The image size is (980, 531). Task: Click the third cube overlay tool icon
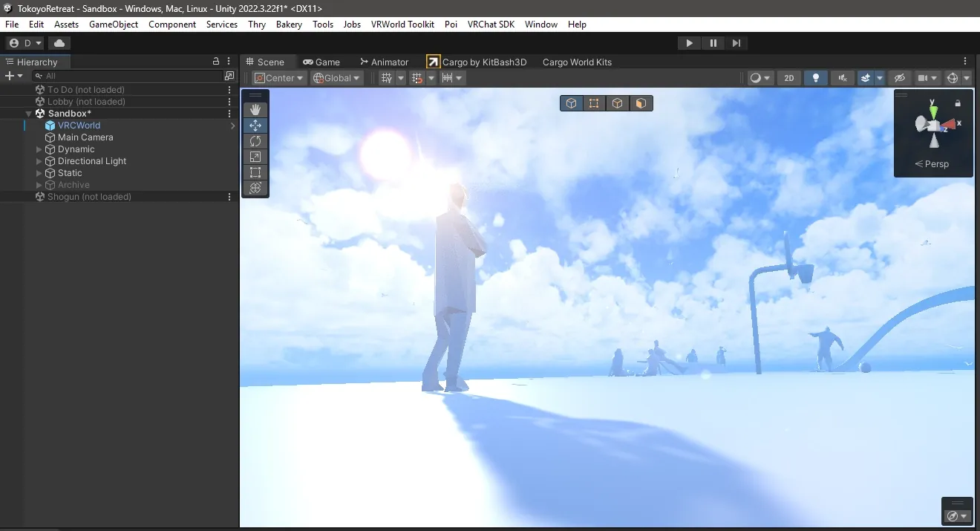coord(617,103)
